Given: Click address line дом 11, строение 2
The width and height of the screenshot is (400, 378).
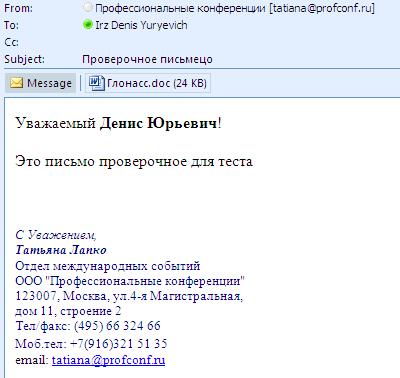Looking at the screenshot, I should click(68, 311).
